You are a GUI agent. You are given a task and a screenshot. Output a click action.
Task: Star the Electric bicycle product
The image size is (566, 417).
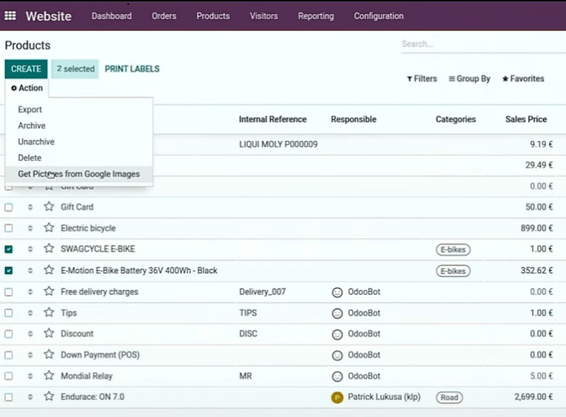coord(49,228)
